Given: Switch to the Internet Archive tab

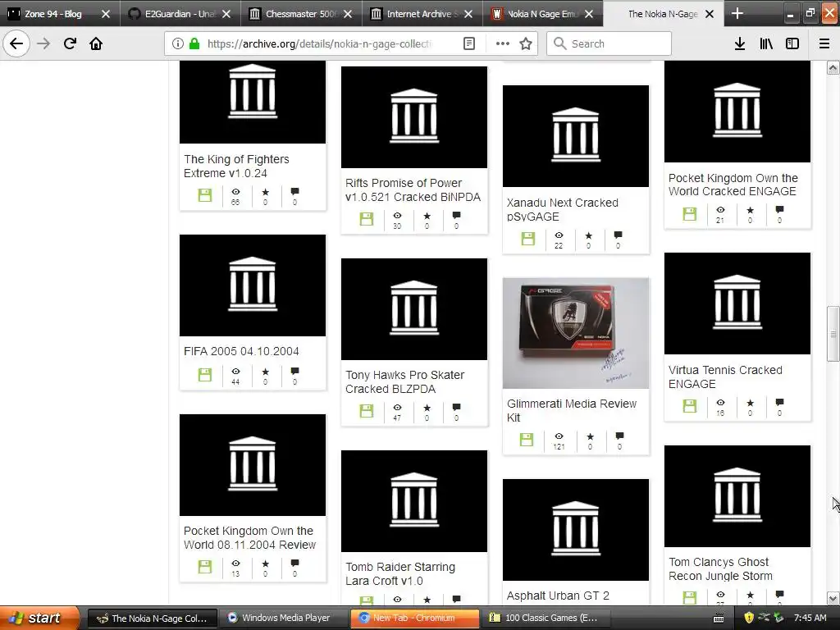Looking at the screenshot, I should click(x=422, y=14).
